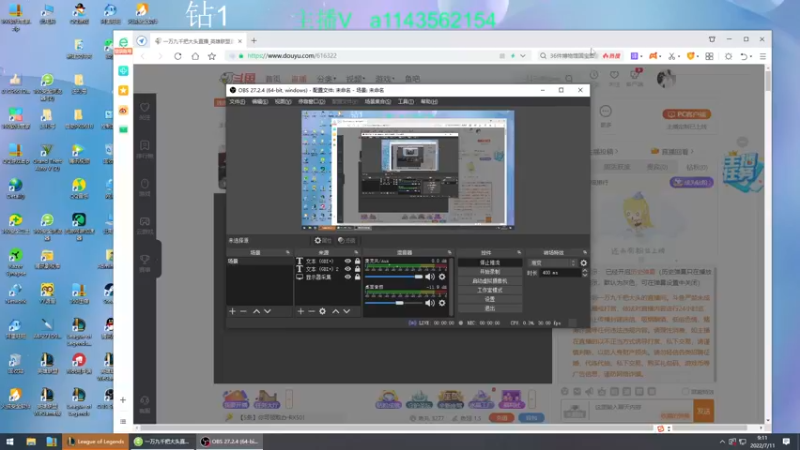Click the filters button above Scenes panel
The height and width of the screenshot is (450, 800).
tap(346, 240)
